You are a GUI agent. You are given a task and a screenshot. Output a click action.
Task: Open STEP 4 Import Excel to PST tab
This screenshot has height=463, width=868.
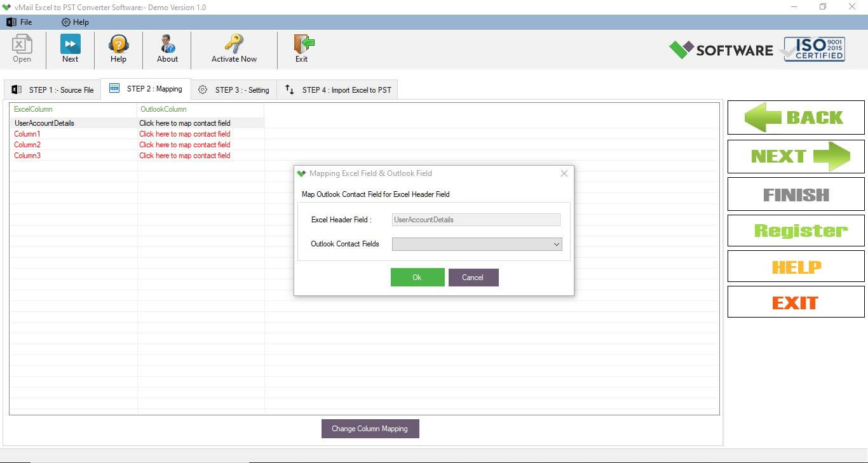tap(337, 90)
